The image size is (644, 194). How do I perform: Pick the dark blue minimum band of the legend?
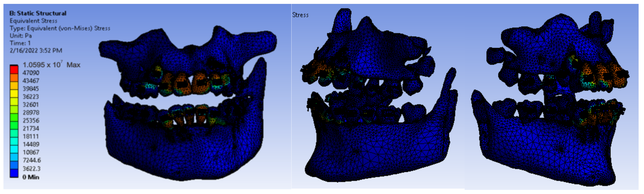click(x=14, y=173)
